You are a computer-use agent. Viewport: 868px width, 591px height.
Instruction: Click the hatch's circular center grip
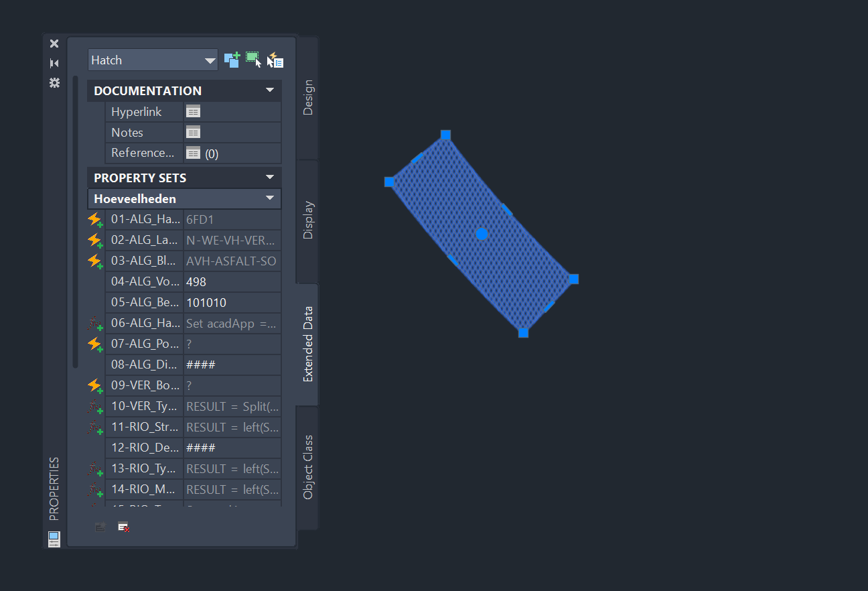click(482, 234)
